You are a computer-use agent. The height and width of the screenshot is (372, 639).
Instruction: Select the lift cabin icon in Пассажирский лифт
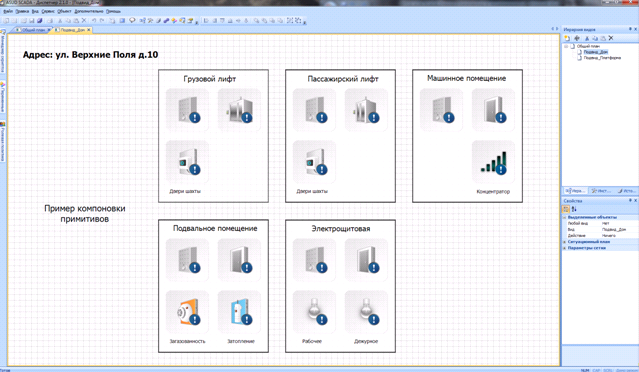click(x=366, y=110)
